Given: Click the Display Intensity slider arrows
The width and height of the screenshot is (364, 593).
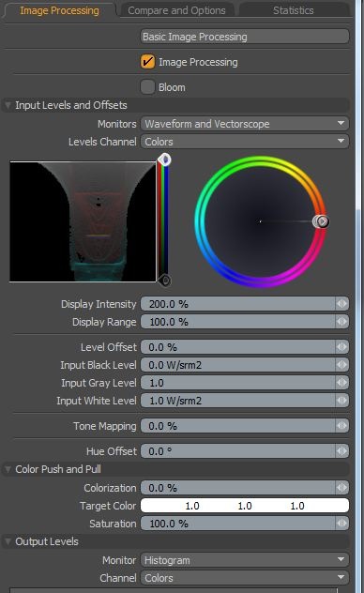Looking at the screenshot, I should point(341,304).
